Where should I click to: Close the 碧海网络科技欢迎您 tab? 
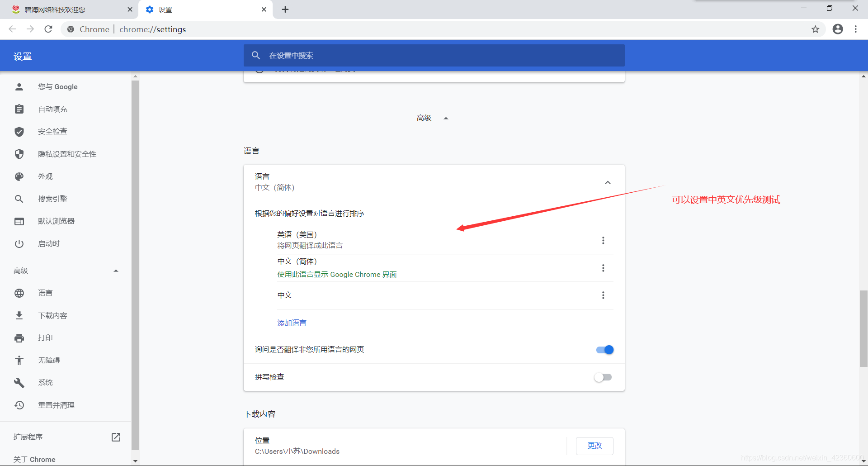tap(130, 10)
